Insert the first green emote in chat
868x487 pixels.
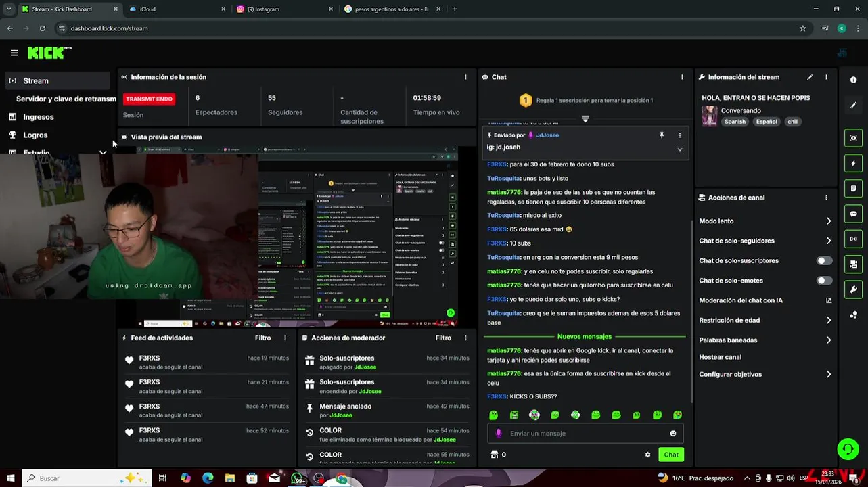pyautogui.click(x=493, y=415)
